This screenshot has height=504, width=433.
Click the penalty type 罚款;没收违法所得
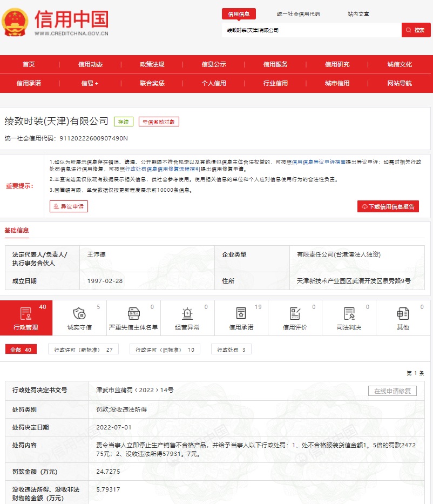coord(121,409)
